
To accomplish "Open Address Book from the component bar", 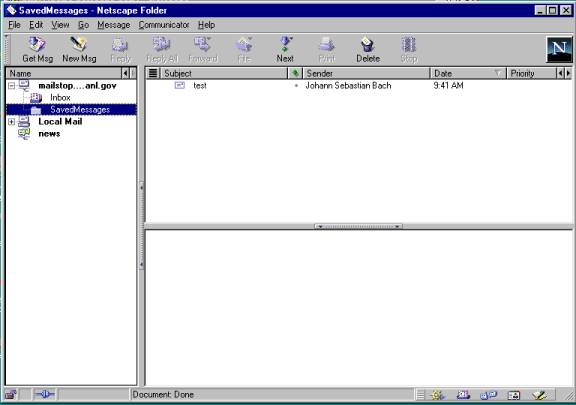I will click(x=514, y=395).
